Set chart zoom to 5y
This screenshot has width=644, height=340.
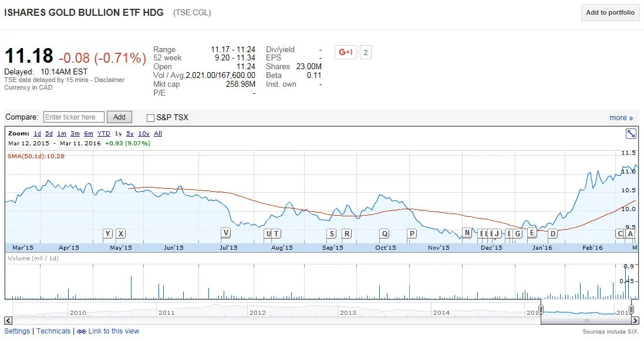pyautogui.click(x=130, y=133)
